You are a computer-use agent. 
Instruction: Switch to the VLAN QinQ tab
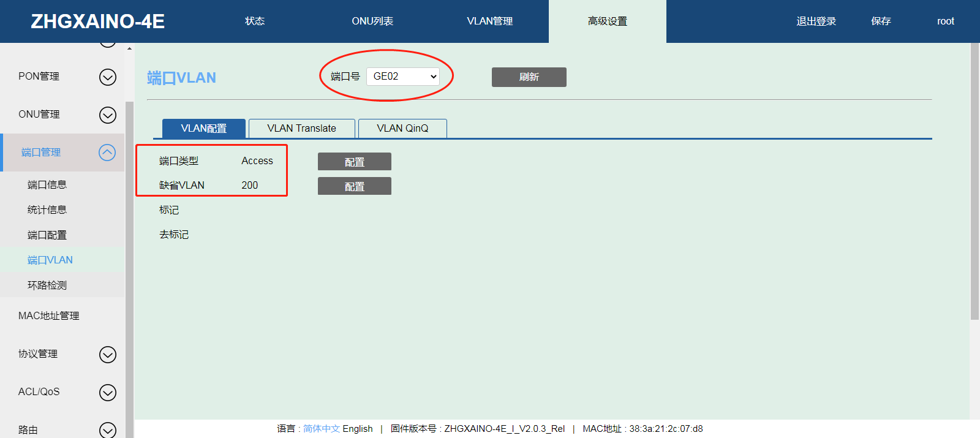tap(402, 129)
